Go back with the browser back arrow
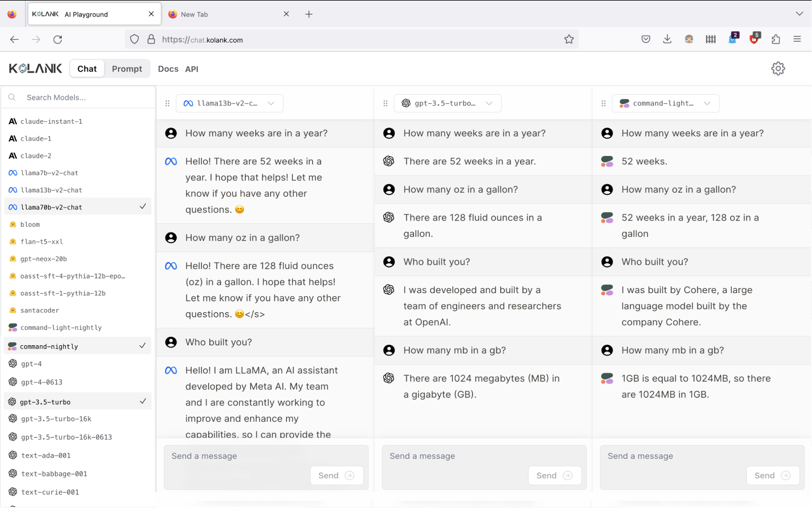The image size is (812, 512). (14, 39)
